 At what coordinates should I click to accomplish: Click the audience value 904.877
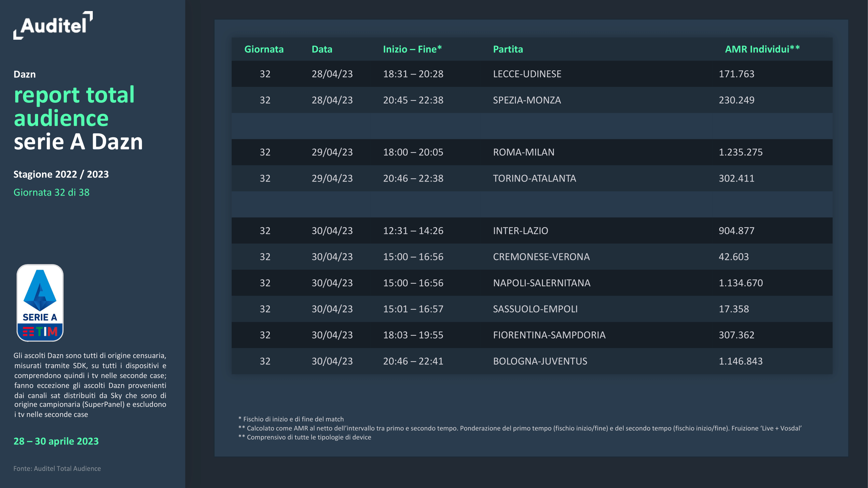click(736, 231)
